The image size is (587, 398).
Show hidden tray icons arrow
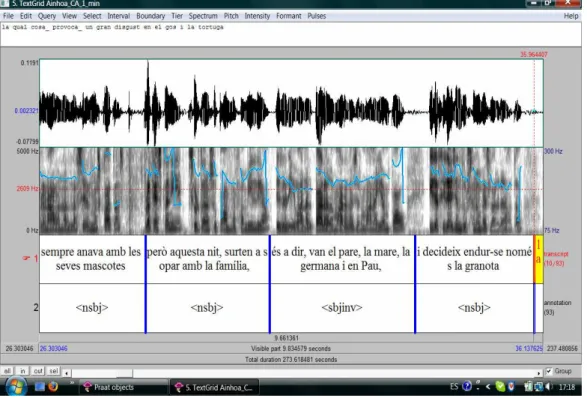pyautogui.click(x=488, y=387)
